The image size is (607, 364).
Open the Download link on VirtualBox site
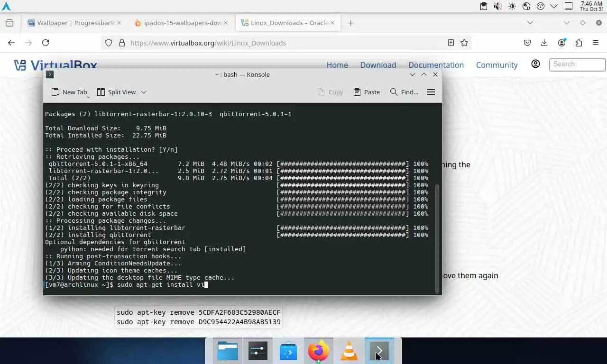click(x=378, y=65)
